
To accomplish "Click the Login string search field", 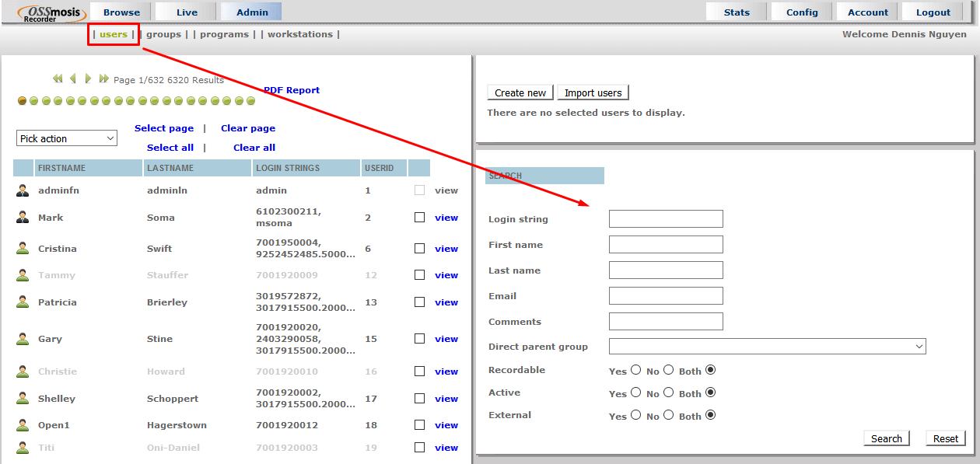I will pyautogui.click(x=666, y=219).
